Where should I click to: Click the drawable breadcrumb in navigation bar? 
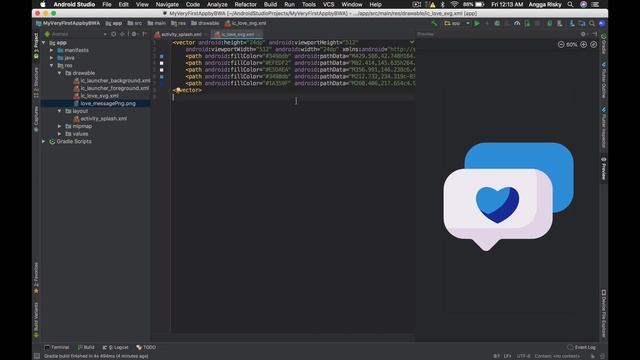[205, 24]
